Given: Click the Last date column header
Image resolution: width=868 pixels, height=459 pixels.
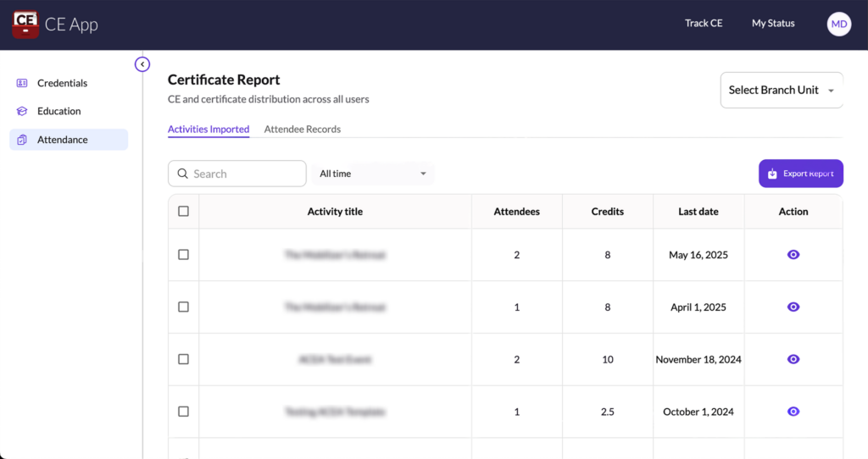Looking at the screenshot, I should coord(698,212).
